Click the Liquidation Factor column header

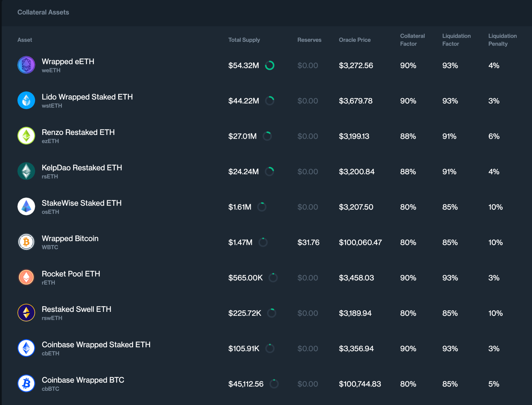tap(456, 40)
